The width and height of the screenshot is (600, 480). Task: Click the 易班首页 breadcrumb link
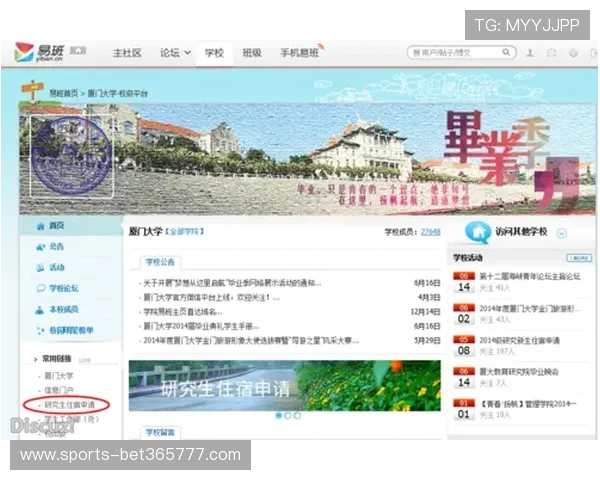pos(64,93)
